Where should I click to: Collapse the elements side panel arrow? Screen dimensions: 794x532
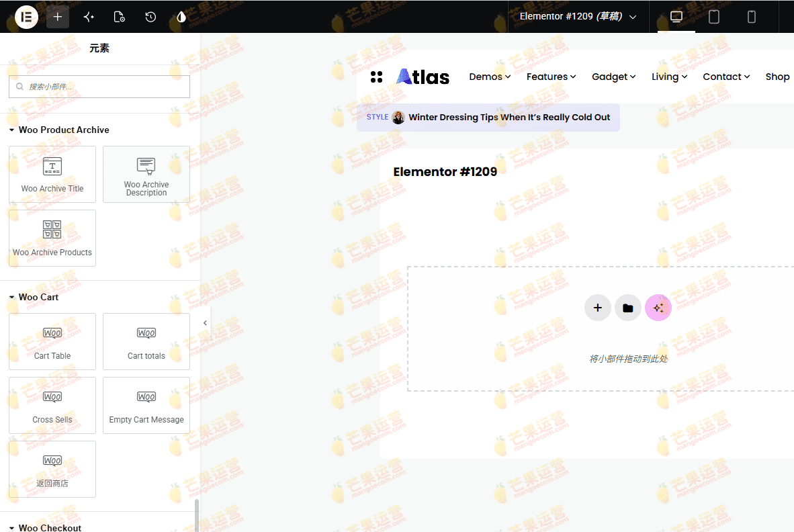205,323
